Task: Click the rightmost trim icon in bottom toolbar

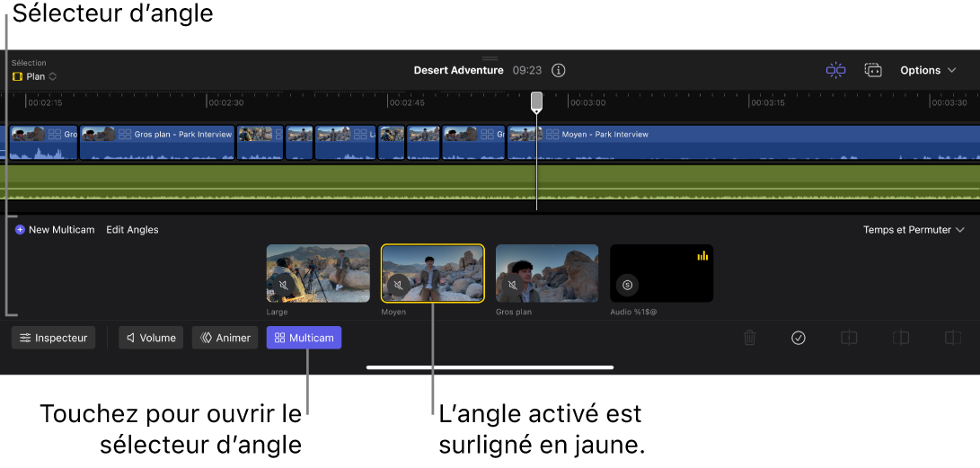Action: pyautogui.click(x=953, y=338)
